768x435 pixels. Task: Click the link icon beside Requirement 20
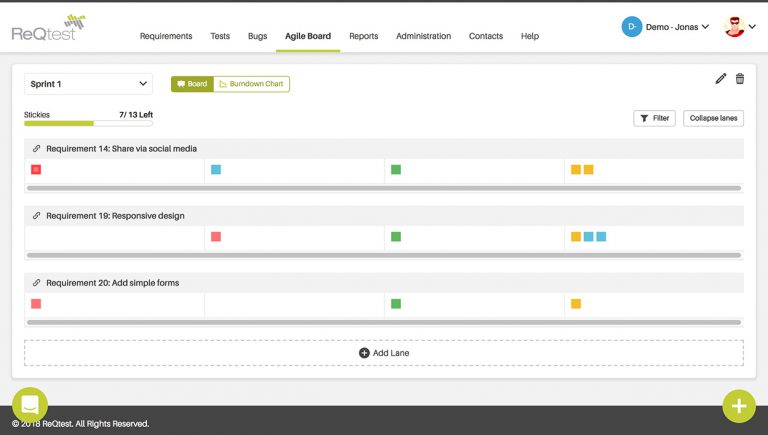tap(36, 283)
